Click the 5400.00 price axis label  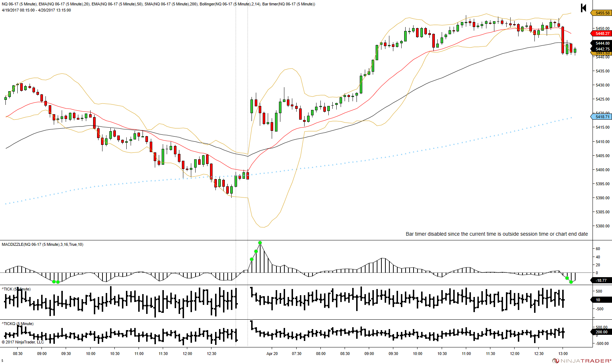point(603,170)
